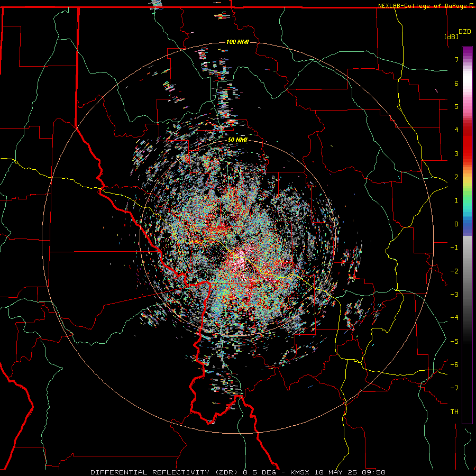Click the positive 2 tick label on the scale
This screenshot has height=476, width=476.
point(456,177)
